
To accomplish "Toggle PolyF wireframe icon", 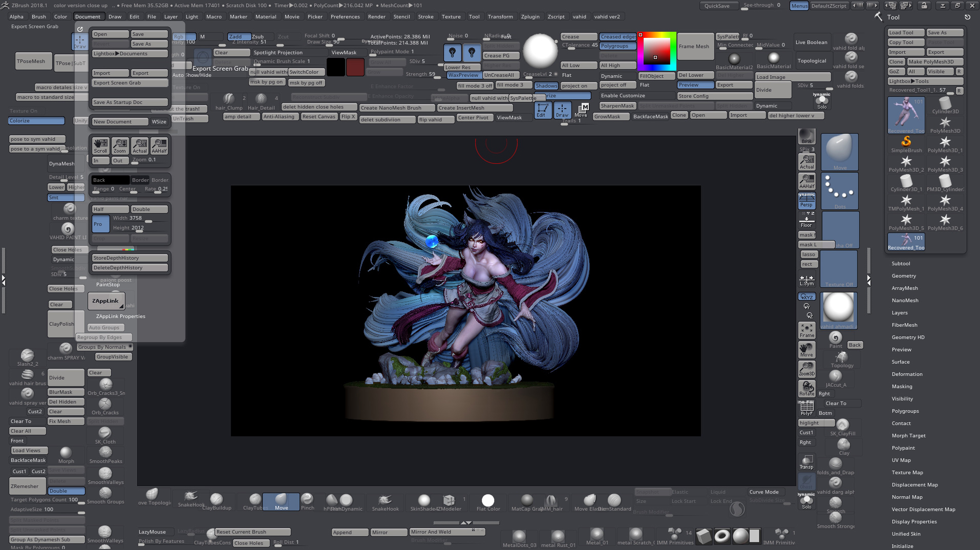I will pos(806,408).
